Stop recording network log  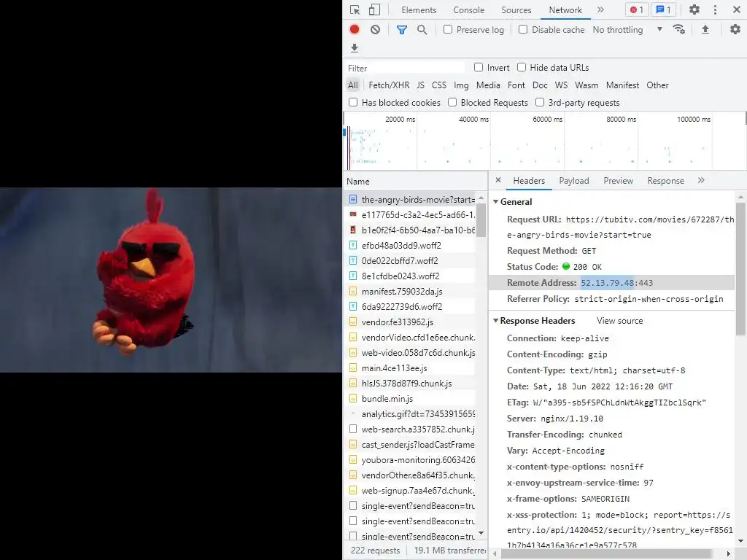355,29
